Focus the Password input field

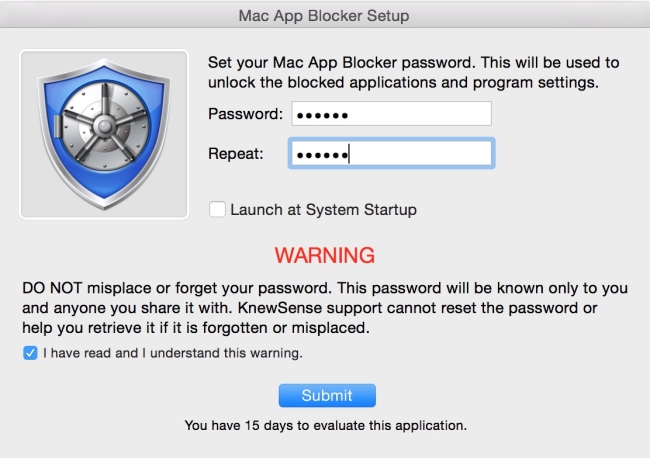[x=390, y=114]
